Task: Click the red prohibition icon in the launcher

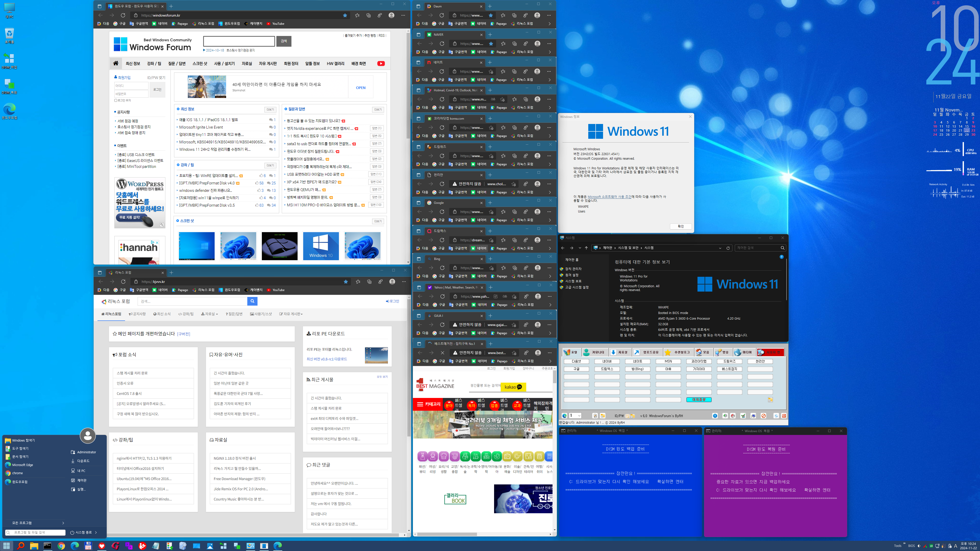Action: (764, 416)
